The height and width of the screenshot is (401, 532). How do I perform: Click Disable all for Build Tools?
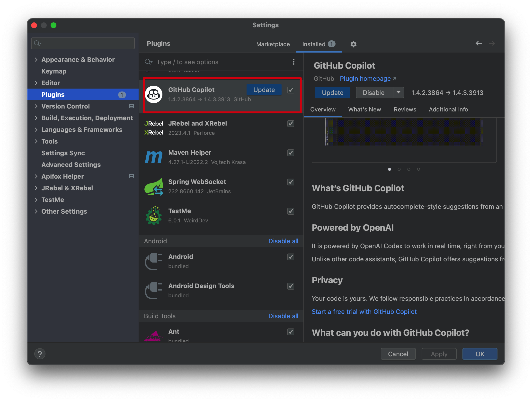pos(283,316)
